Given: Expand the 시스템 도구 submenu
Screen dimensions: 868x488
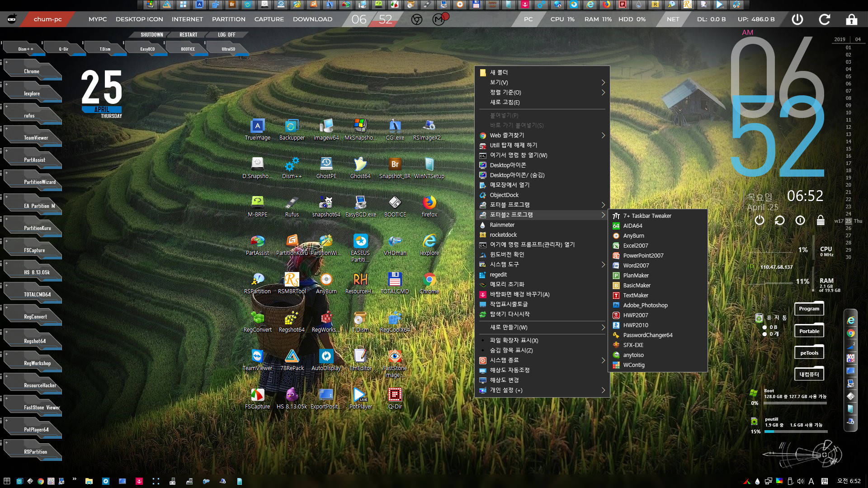Looking at the screenshot, I should (542, 264).
